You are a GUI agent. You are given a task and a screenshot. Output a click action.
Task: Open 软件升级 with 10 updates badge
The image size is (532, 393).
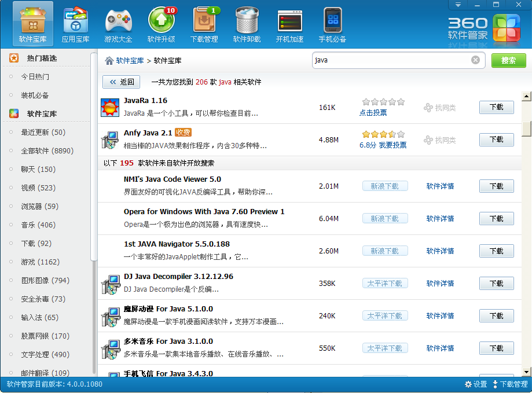pyautogui.click(x=161, y=24)
